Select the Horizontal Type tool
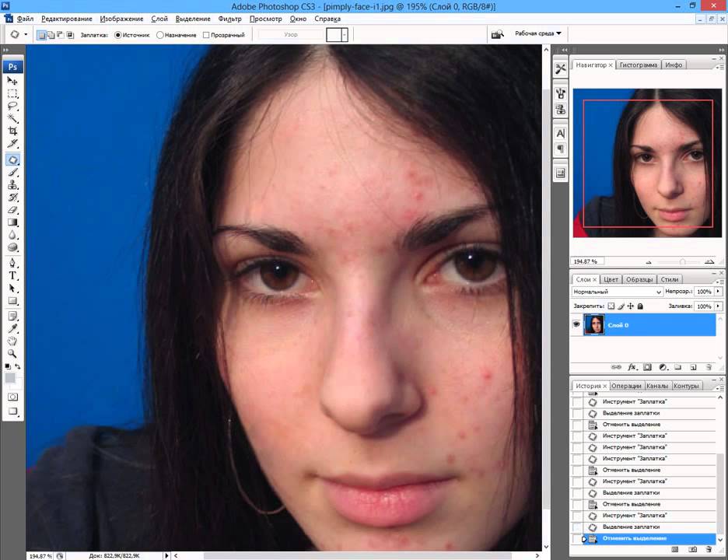Screen dimensions: 728x560 pyautogui.click(x=12, y=276)
